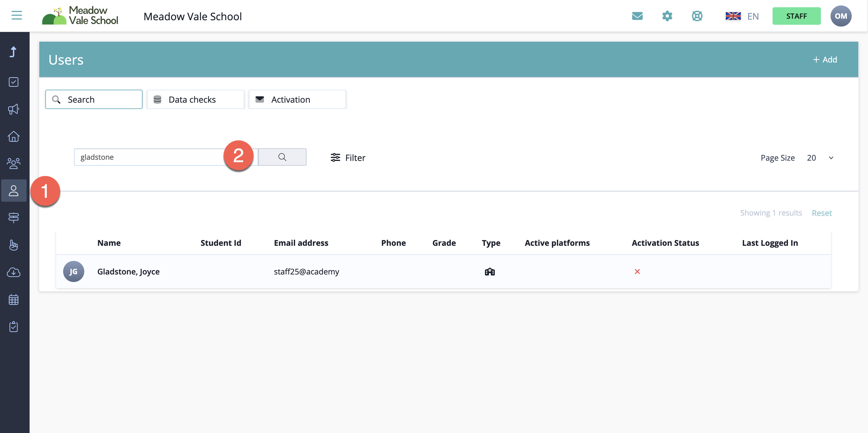Viewport: 868px width, 433px height.
Task: Open the hamburger menu icon
Action: pos(17,15)
